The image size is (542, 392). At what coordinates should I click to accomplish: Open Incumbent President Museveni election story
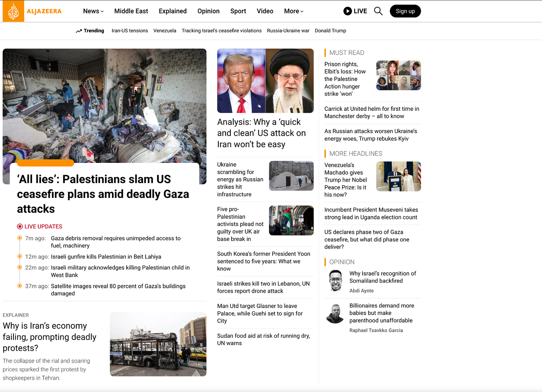point(371,213)
